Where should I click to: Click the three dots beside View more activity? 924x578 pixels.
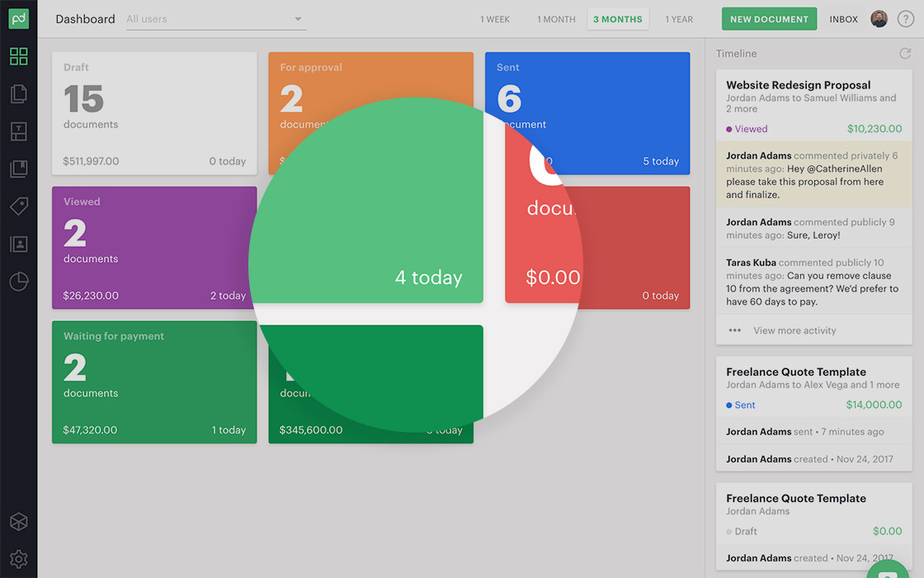tap(734, 330)
